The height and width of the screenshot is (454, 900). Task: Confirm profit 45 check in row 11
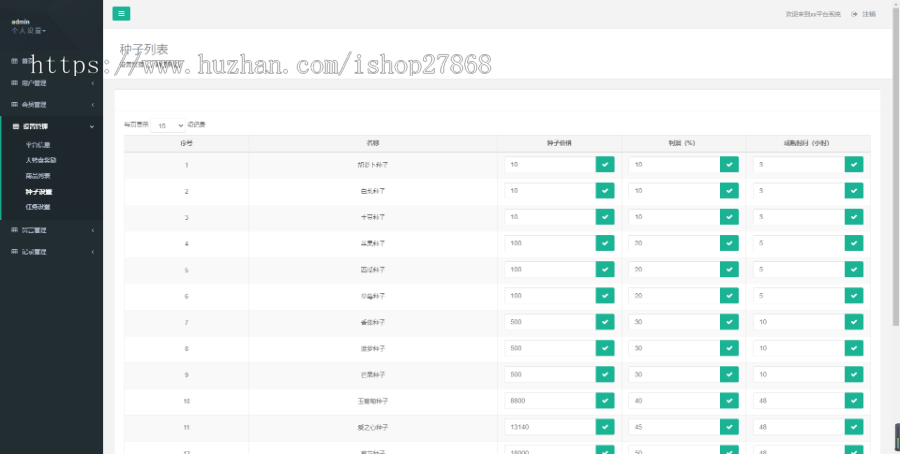[x=729, y=427]
